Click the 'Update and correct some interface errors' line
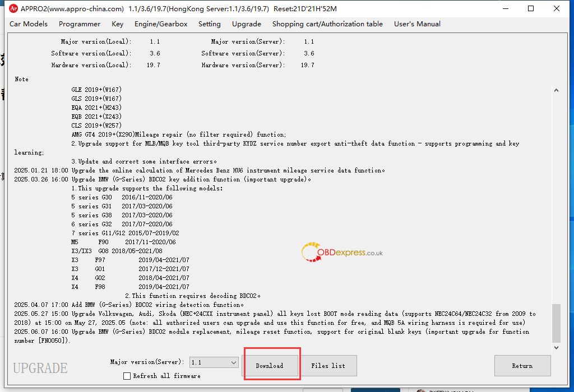 click(144, 162)
